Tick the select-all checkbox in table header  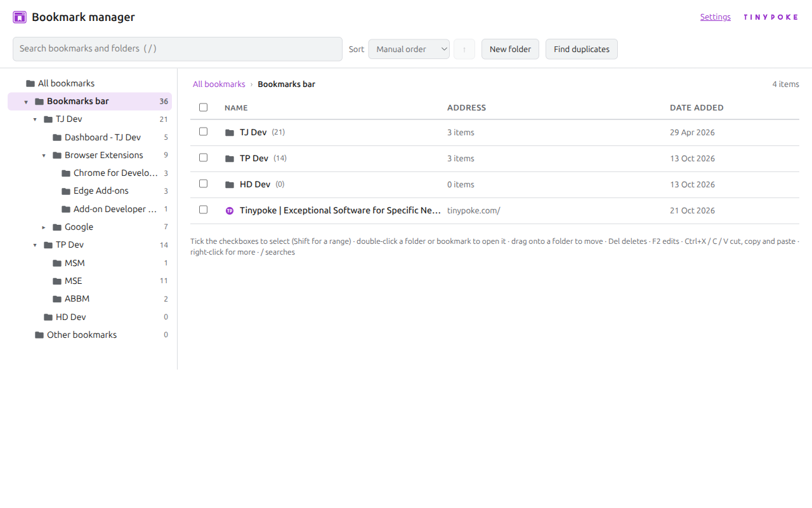pos(204,107)
